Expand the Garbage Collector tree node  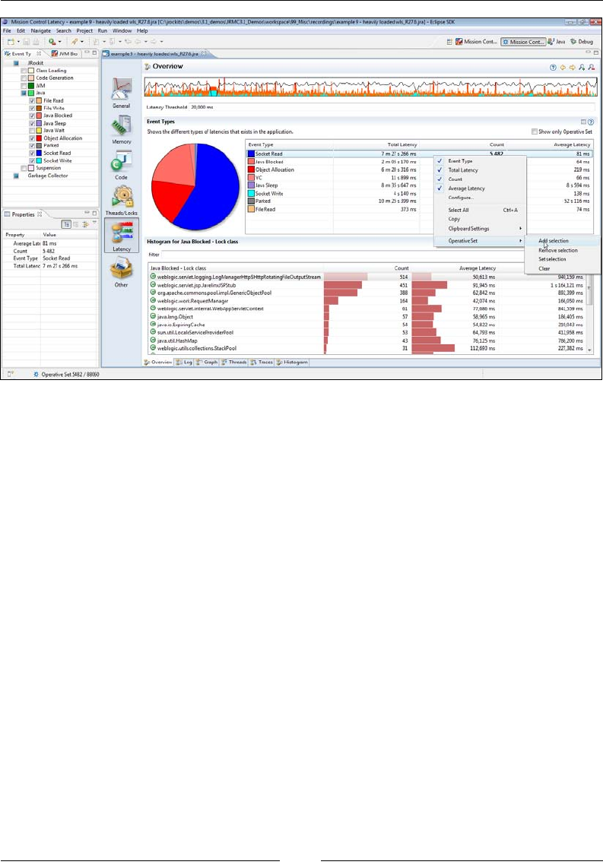(x=16, y=176)
